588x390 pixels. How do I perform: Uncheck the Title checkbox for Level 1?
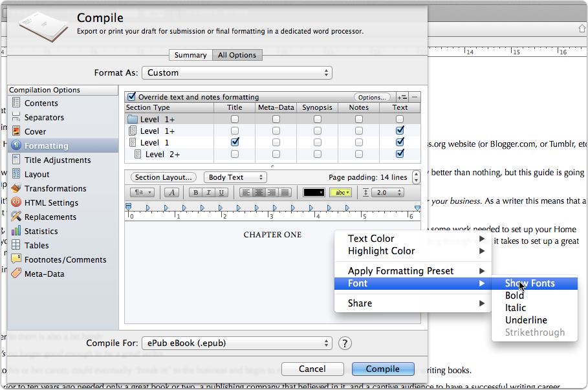235,142
